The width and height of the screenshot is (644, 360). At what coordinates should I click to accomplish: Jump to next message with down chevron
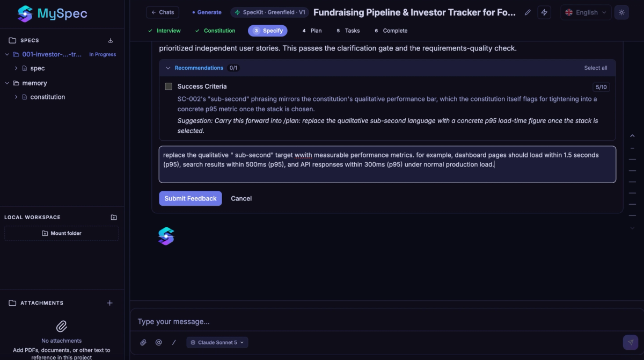click(632, 228)
